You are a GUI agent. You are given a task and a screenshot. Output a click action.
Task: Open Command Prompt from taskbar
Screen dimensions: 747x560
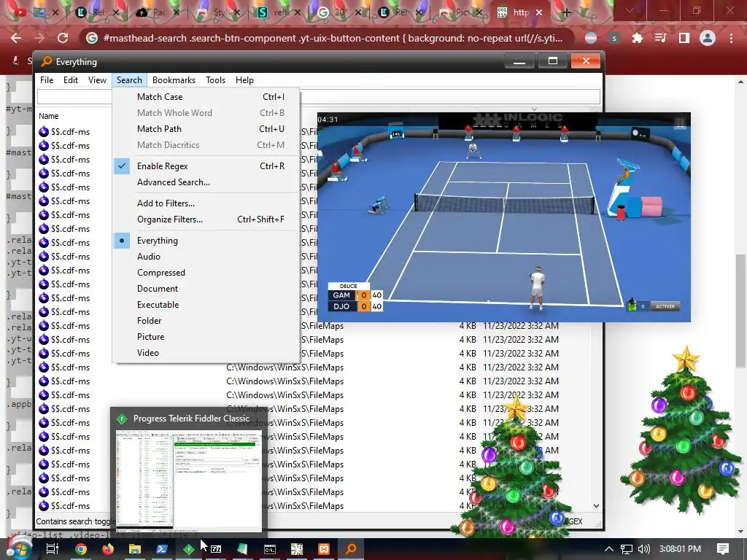[x=270, y=549]
